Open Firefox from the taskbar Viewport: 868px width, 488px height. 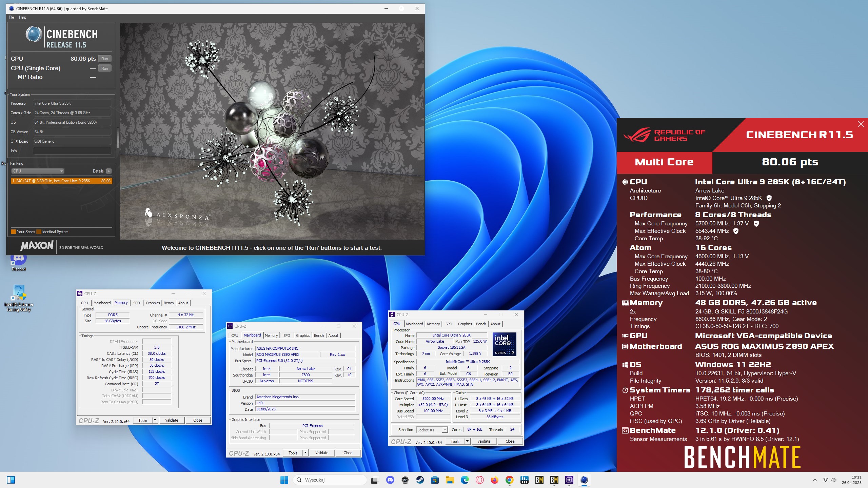coord(494,480)
